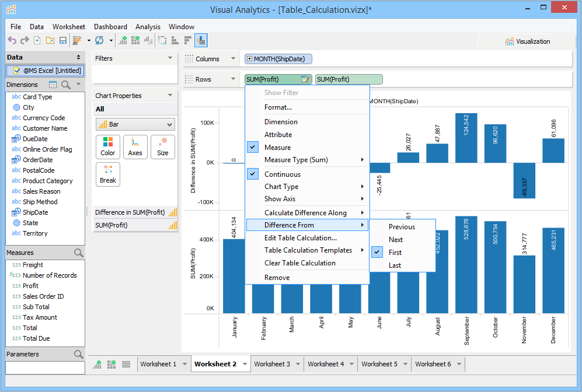Click the empty Parameters box
Viewport: 582px width, 392px height.
[46, 367]
